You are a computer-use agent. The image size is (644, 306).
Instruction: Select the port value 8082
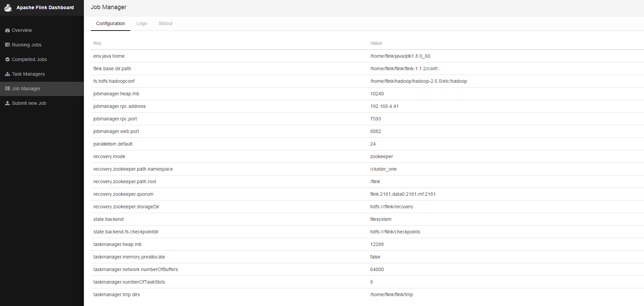(x=376, y=131)
